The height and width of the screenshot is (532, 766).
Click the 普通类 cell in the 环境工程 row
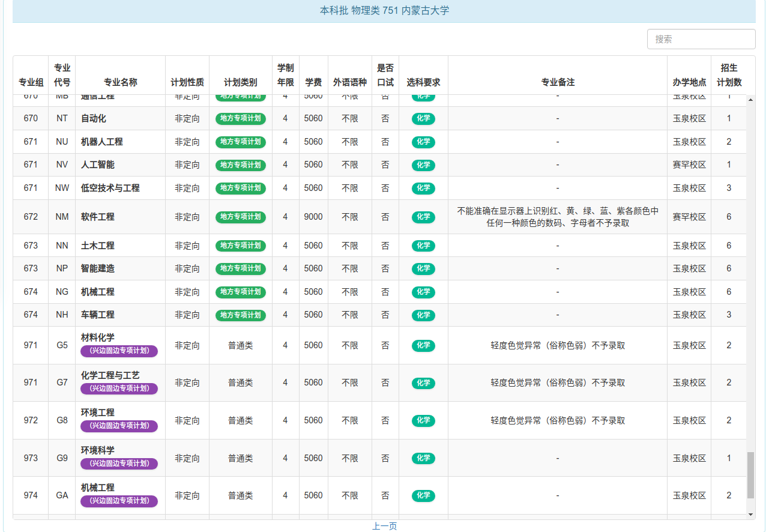241,420
